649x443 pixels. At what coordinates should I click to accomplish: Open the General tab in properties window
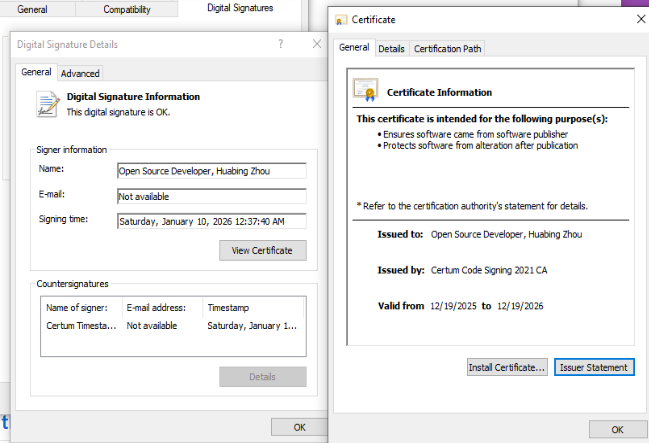click(x=32, y=9)
